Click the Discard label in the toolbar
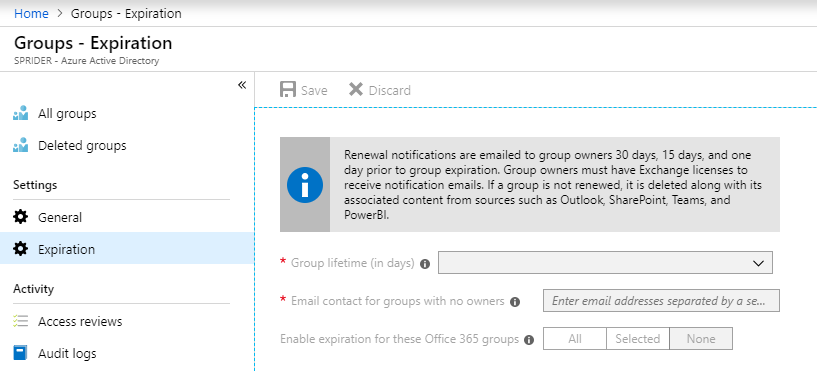The image size is (817, 371). click(x=390, y=90)
